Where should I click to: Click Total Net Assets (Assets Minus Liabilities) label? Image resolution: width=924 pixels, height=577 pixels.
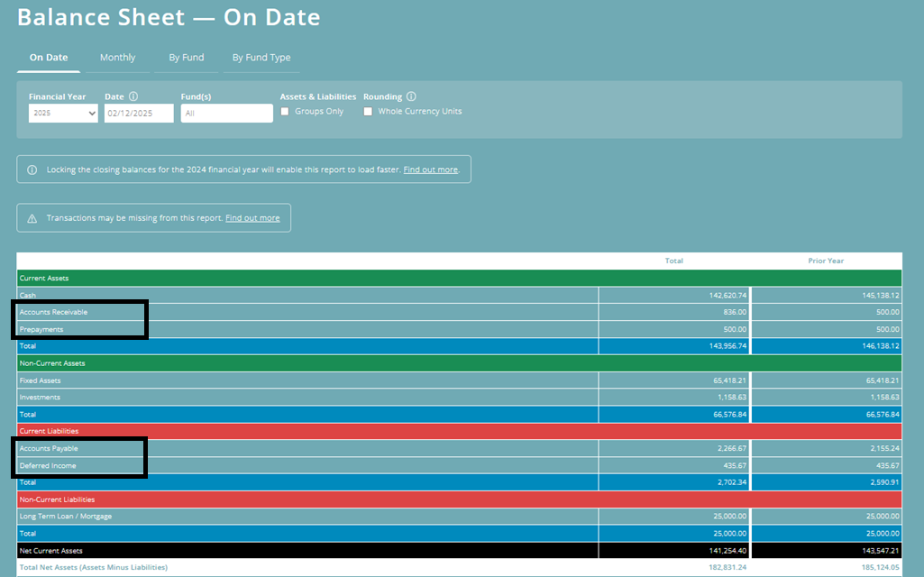click(x=93, y=568)
